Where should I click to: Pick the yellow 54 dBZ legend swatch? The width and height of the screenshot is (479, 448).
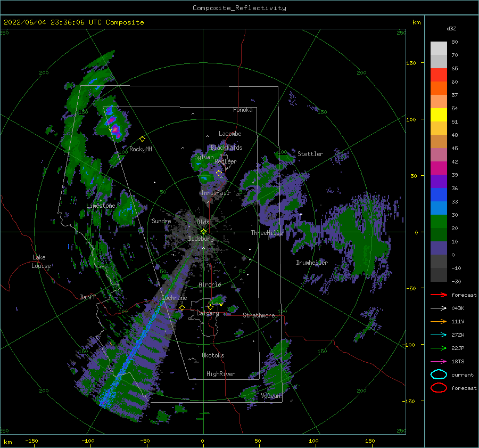(439, 115)
